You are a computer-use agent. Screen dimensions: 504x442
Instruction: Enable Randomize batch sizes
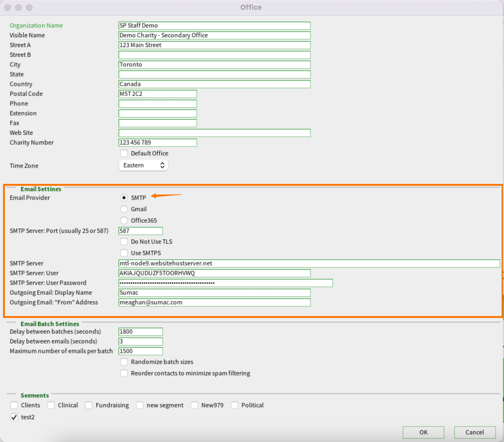(x=124, y=362)
